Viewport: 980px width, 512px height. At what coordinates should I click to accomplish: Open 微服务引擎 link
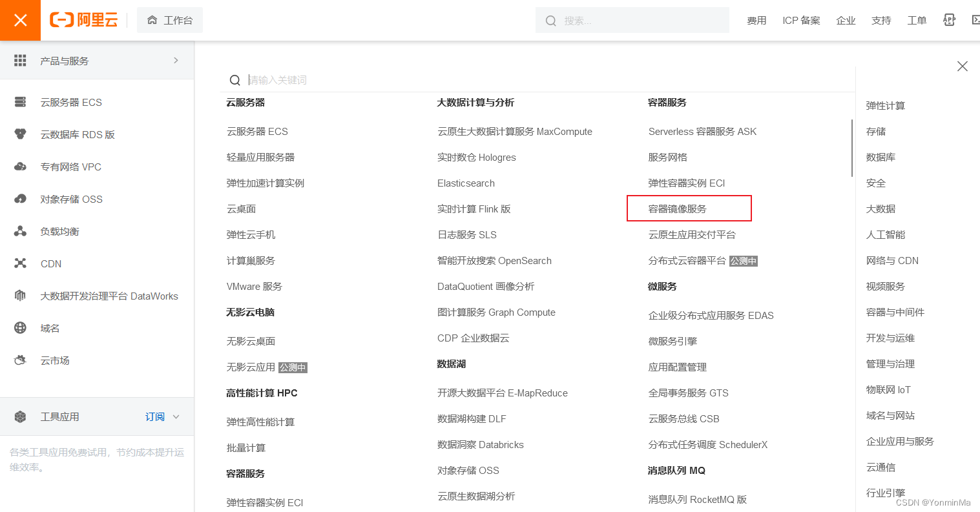672,341
